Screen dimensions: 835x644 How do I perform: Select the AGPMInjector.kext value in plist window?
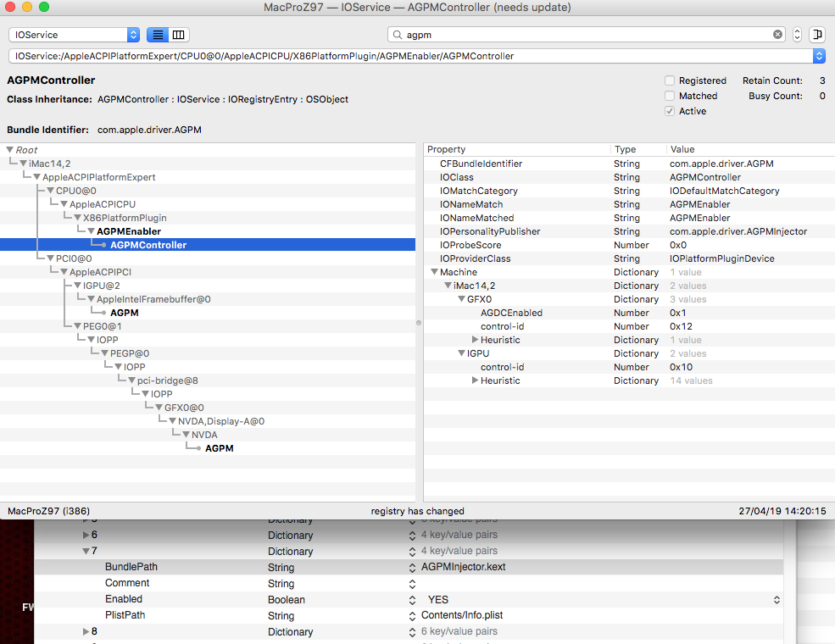pos(464,567)
